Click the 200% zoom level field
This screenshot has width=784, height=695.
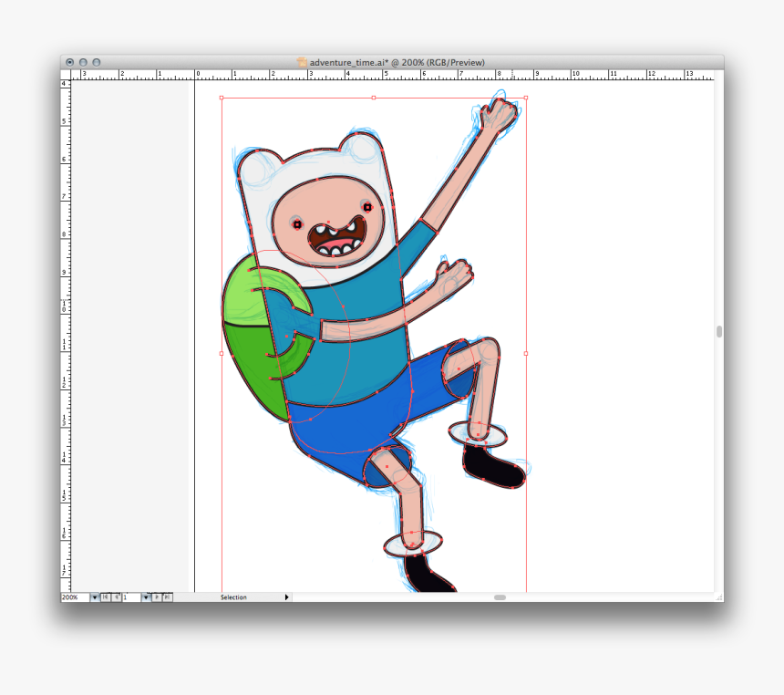pos(75,597)
